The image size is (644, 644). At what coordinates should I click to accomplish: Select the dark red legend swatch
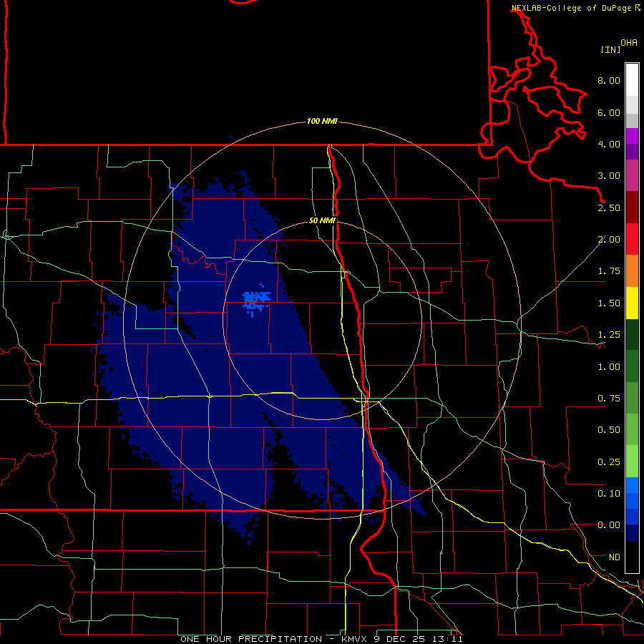point(632,208)
